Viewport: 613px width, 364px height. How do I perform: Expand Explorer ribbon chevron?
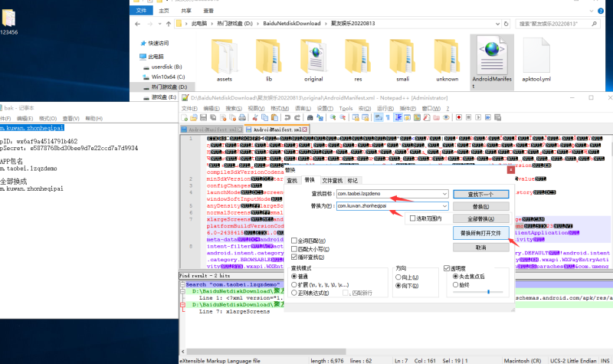click(591, 11)
